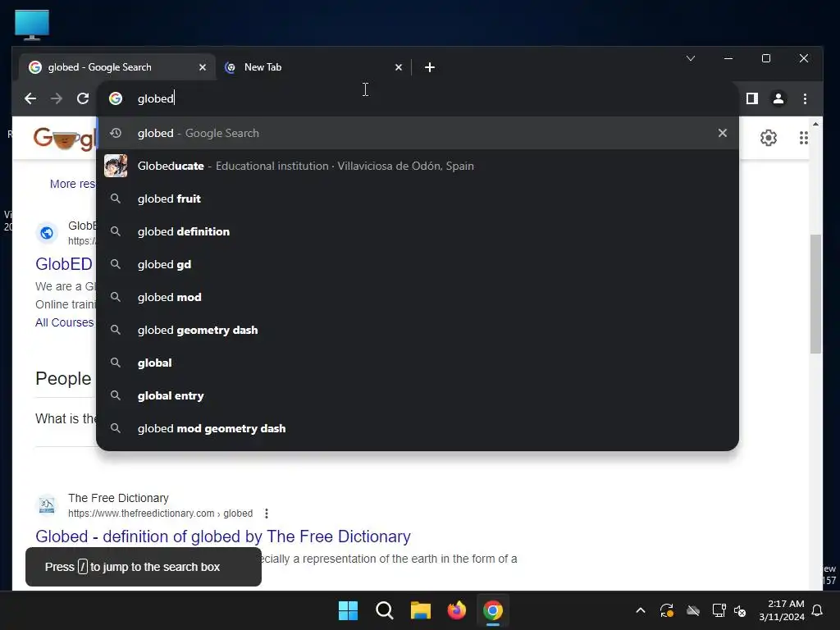Open Google quick settings gear
Screen dimensions: 840x630
point(768,138)
